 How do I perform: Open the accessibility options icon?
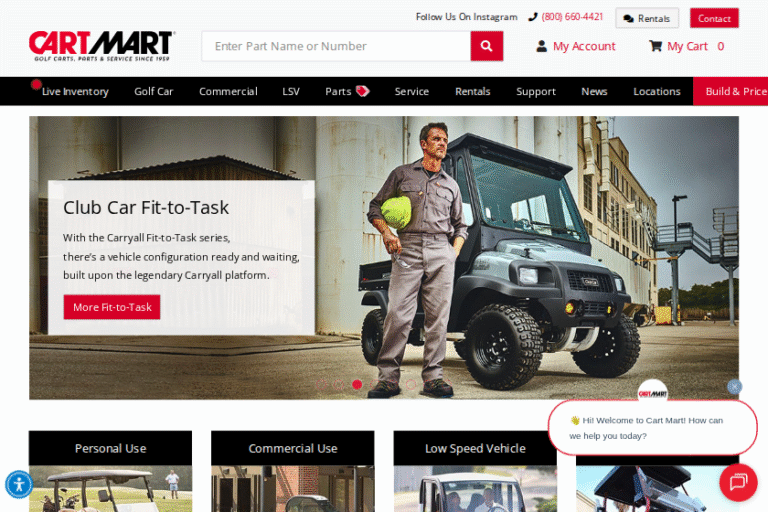19,485
